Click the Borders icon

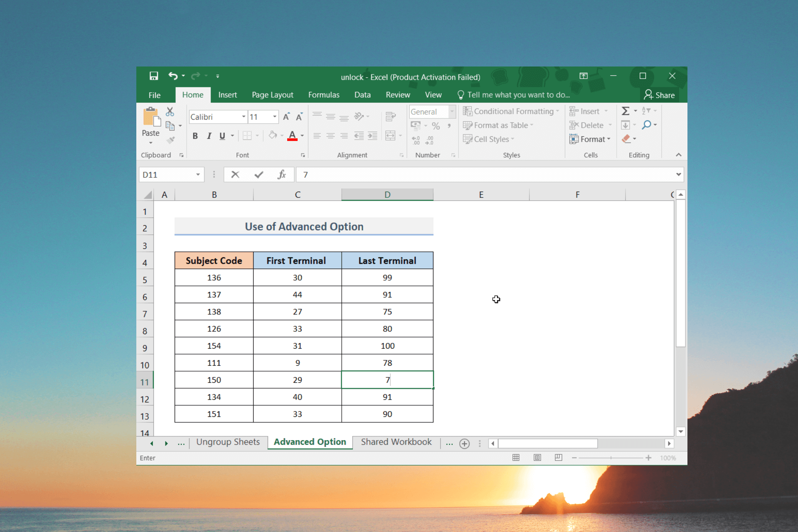[x=247, y=135]
